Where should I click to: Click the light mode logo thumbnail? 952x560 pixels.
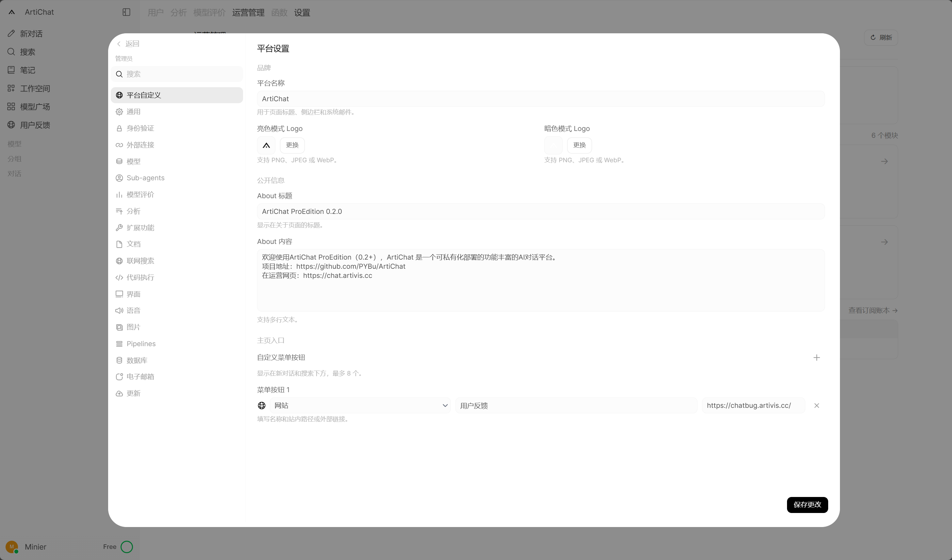[x=266, y=145]
